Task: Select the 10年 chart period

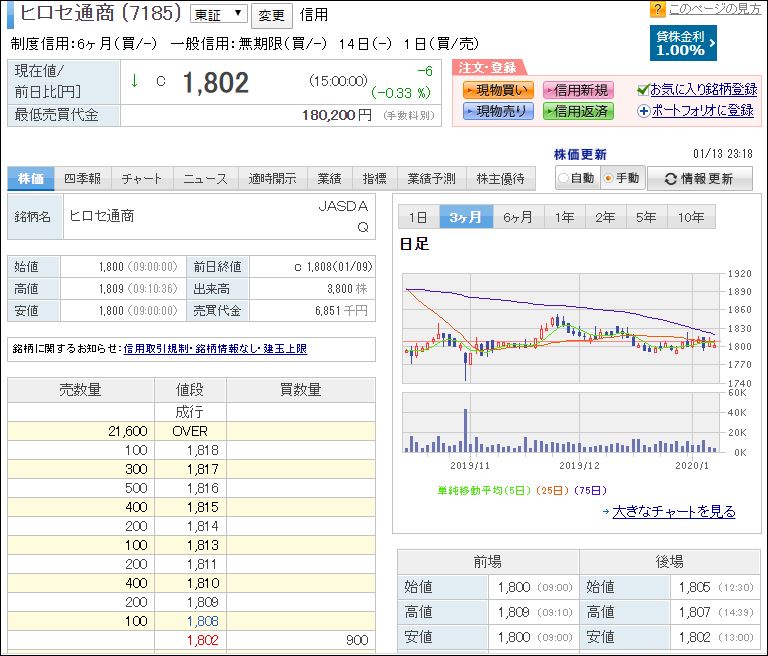Action: coord(691,217)
